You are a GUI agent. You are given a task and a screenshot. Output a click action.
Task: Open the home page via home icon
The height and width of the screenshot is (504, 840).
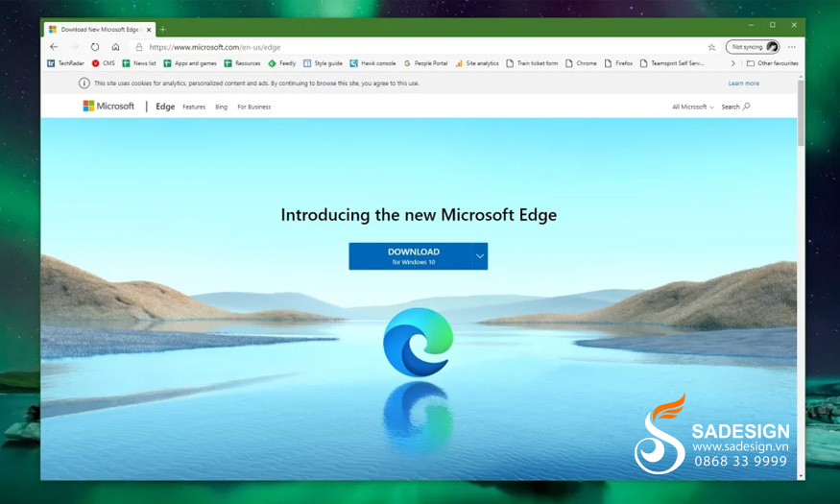(x=115, y=47)
